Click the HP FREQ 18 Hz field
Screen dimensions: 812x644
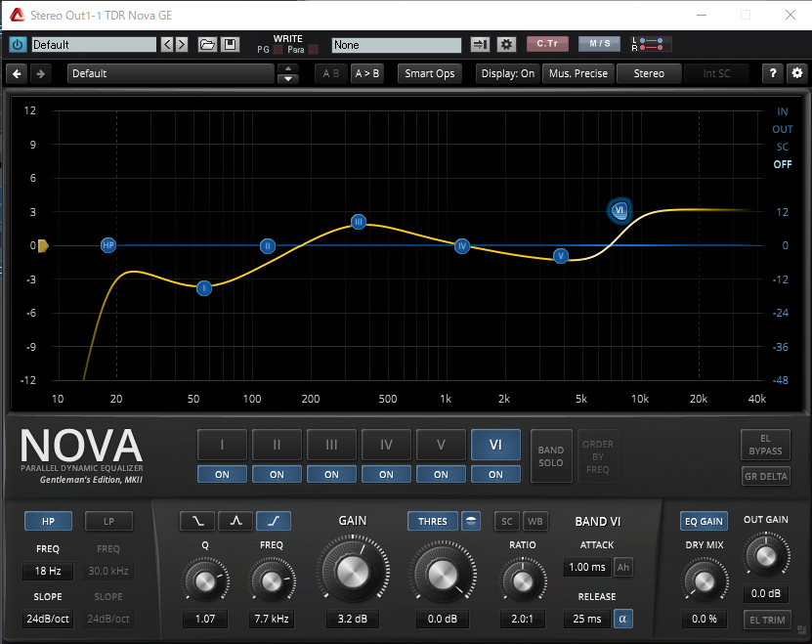pyautogui.click(x=48, y=571)
